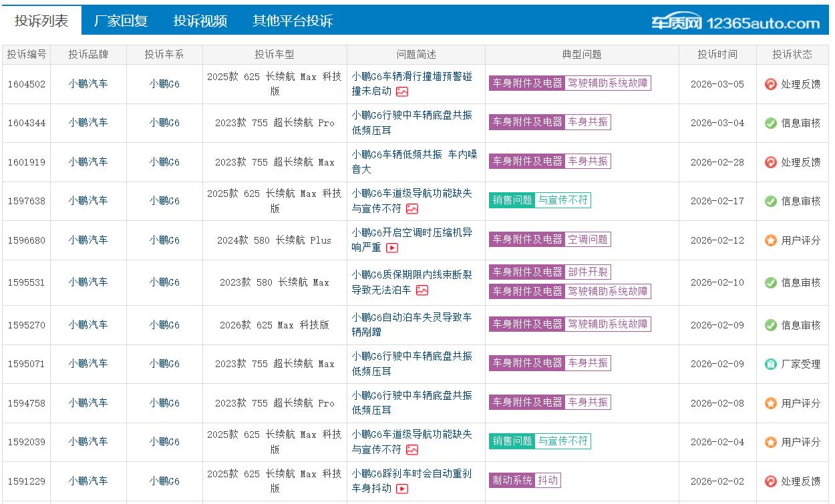Image resolution: width=835 pixels, height=504 pixels.
Task: Click green 信息审核 status icon for 1595531
Action: 771,282
